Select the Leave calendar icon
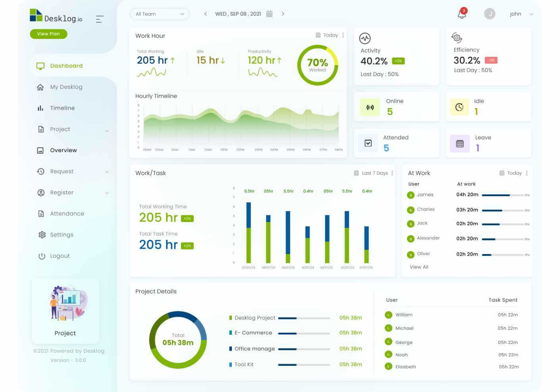The width and height of the screenshot is (559, 392). (460, 144)
